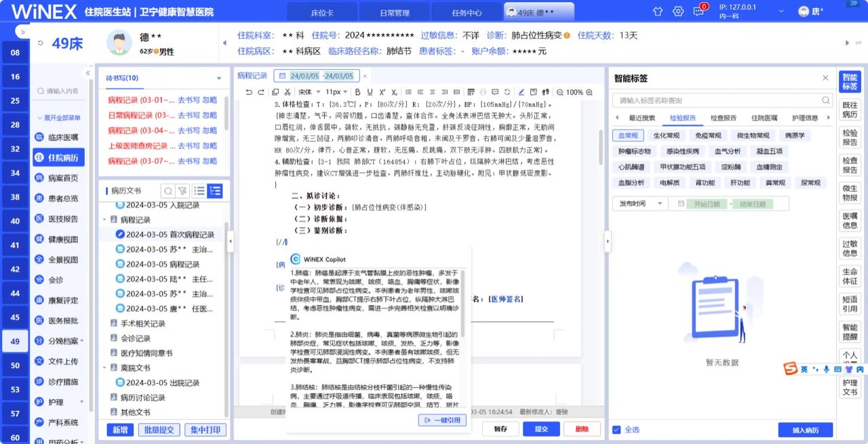
Task: Click the filter icon in 病历文书 panel
Action: pyautogui.click(x=183, y=190)
